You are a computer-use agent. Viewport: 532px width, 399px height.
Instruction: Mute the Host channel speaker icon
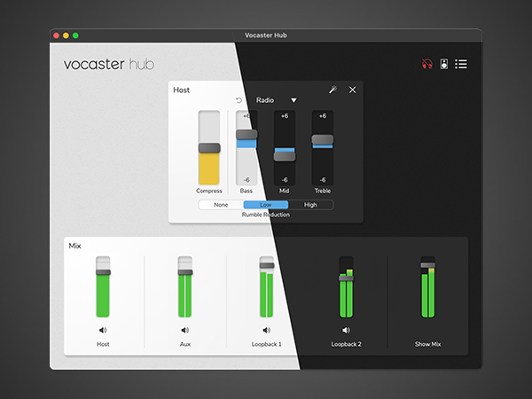(103, 330)
